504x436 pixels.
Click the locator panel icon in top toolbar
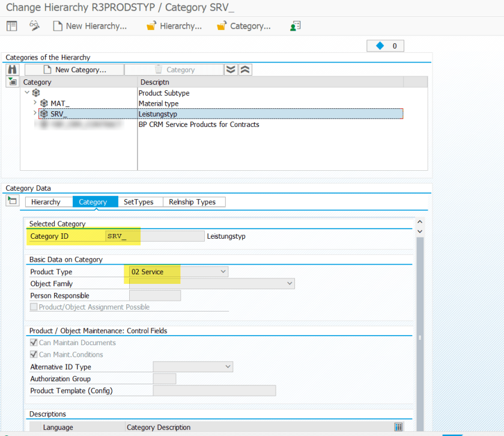[11, 26]
